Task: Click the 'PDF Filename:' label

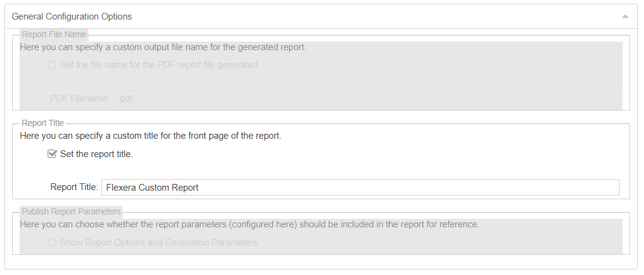Action: [79, 98]
